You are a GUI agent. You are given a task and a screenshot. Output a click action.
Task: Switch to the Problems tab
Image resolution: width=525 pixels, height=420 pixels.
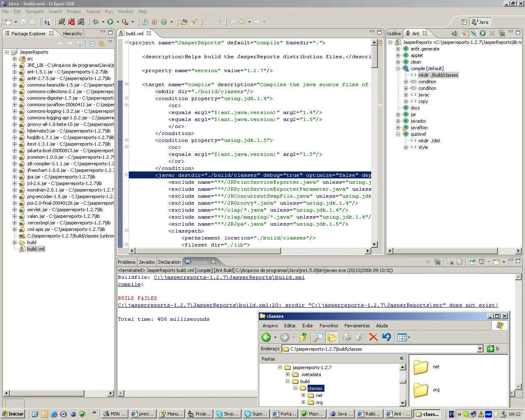(x=126, y=262)
